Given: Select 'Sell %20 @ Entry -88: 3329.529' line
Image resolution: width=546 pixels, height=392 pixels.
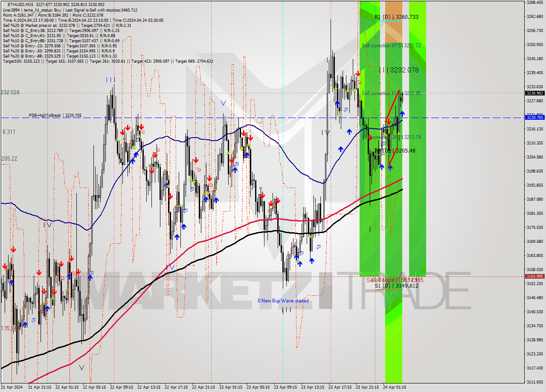Looking at the screenshot, I should tap(60, 56).
